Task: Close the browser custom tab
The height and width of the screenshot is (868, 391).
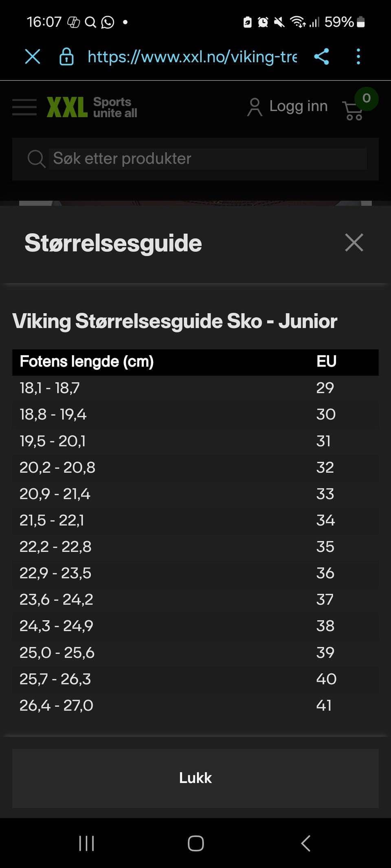Action: click(x=33, y=57)
